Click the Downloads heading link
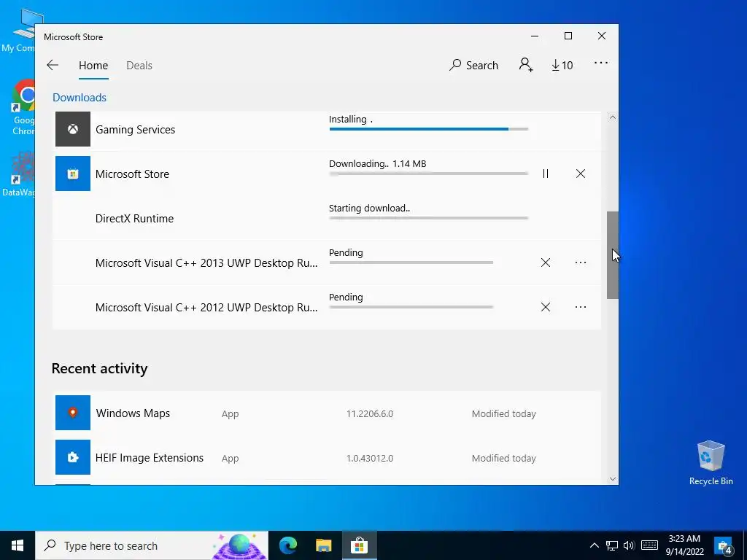This screenshot has width=747, height=560. 80,97
